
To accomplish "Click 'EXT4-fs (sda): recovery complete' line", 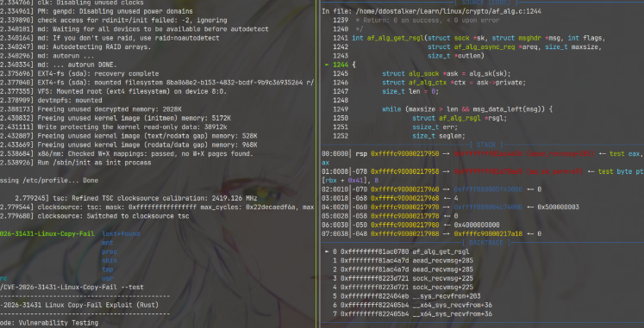I will coord(79,73).
